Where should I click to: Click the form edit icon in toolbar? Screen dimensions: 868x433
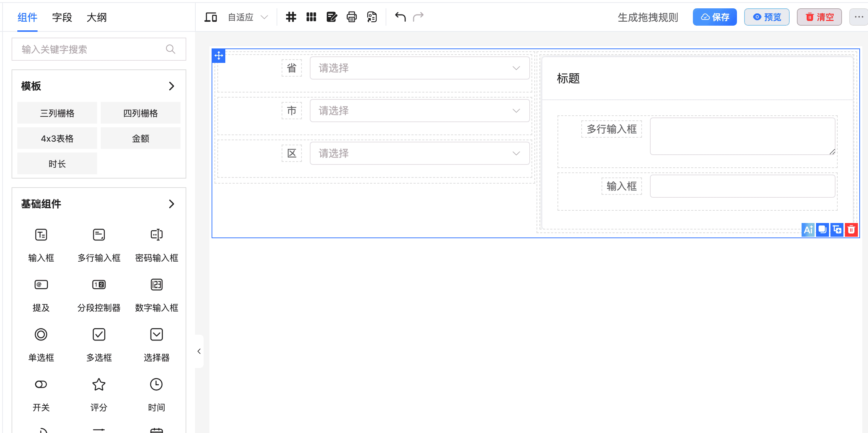coord(331,17)
